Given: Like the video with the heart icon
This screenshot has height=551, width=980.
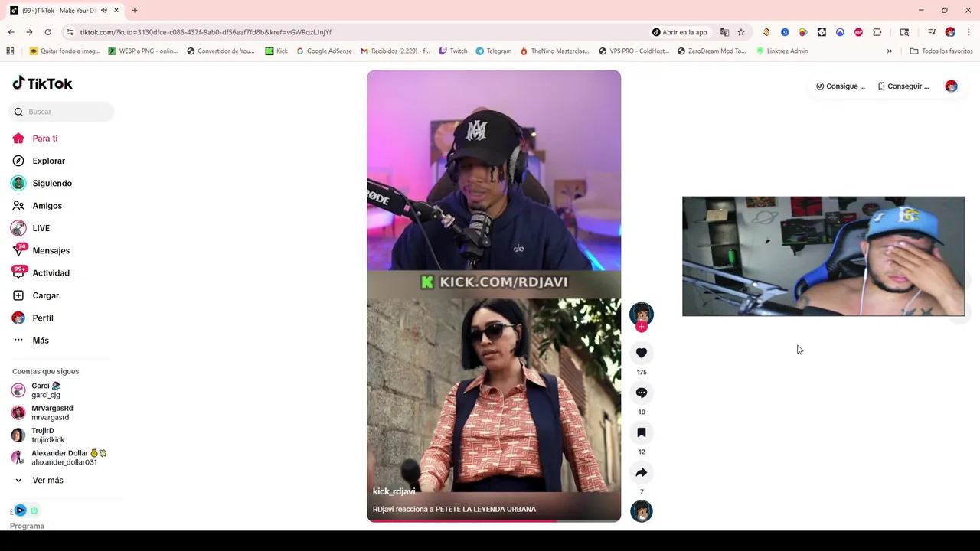Looking at the screenshot, I should click(x=642, y=353).
